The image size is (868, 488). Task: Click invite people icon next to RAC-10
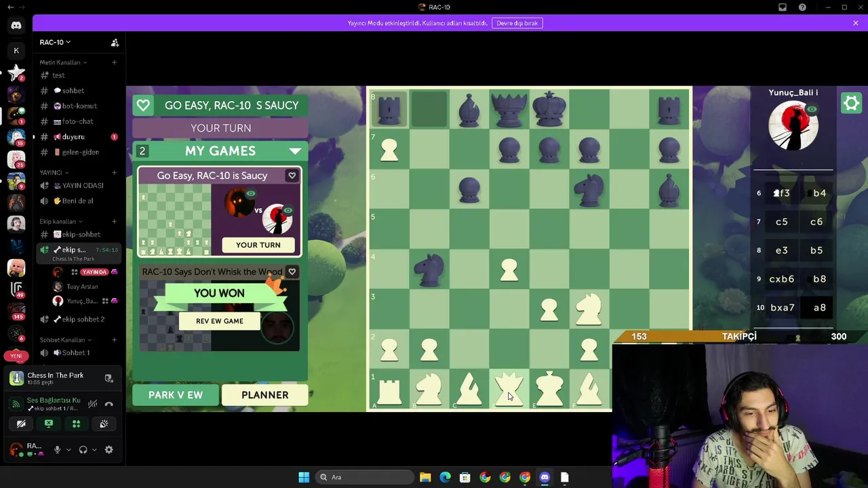[x=115, y=42]
